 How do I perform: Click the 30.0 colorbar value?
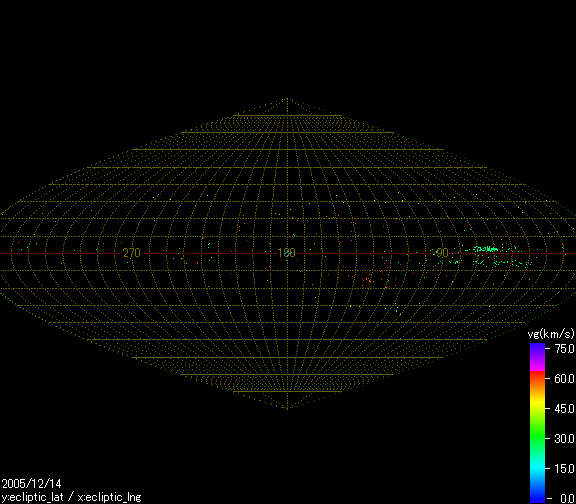click(565, 439)
